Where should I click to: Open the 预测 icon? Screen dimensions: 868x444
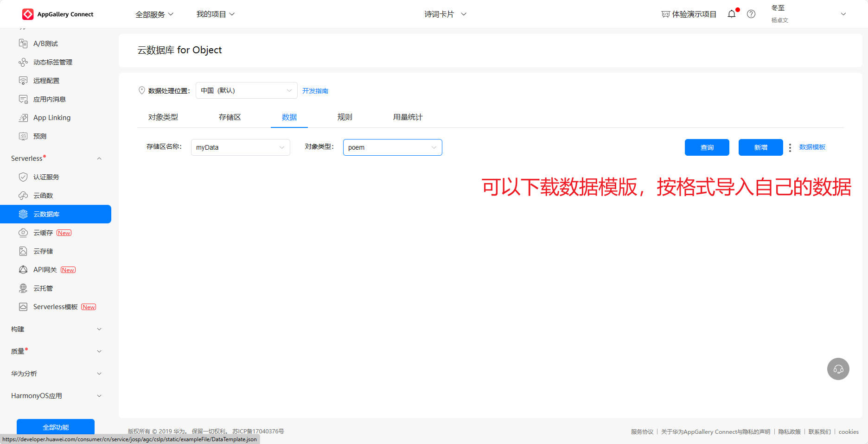point(23,136)
